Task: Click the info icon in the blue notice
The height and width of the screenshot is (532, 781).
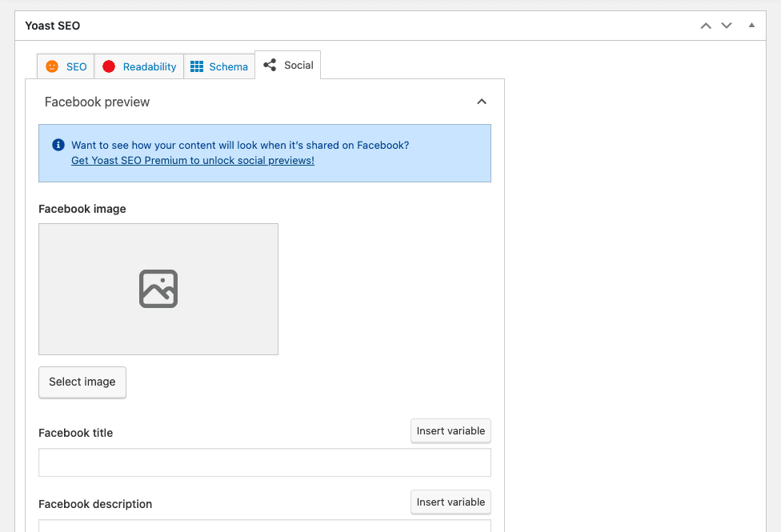Action: (x=58, y=145)
